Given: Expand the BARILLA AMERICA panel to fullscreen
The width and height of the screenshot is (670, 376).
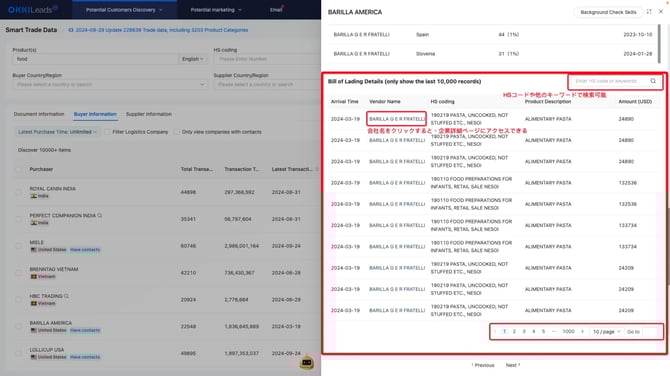Looking at the screenshot, I should click(x=649, y=12).
